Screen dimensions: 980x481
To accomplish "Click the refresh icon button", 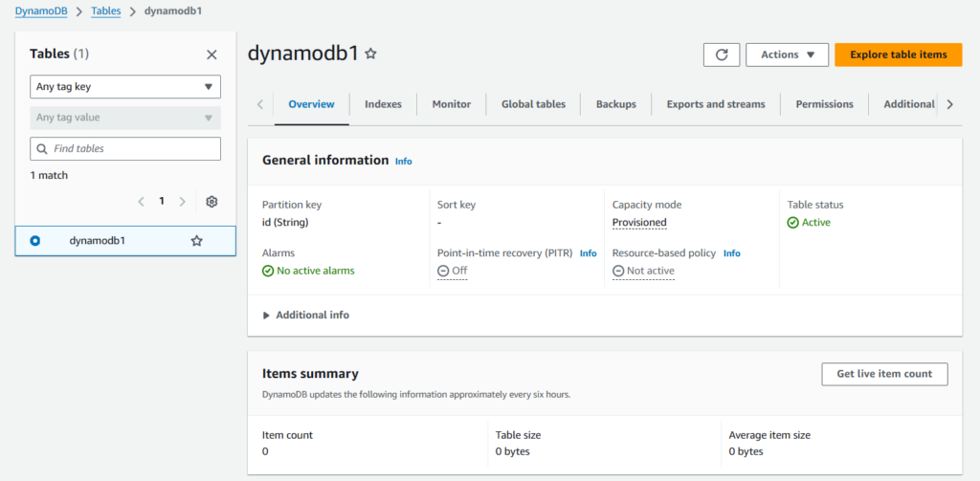I will click(721, 55).
